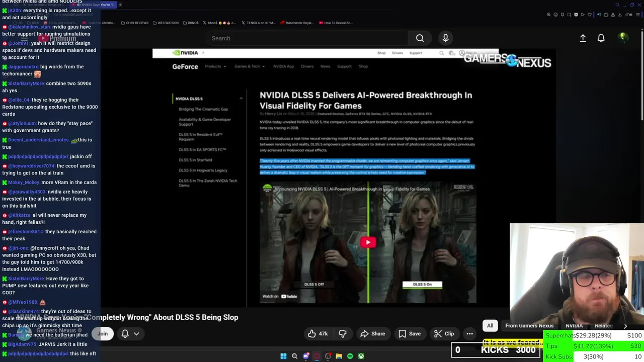The height and width of the screenshot is (362, 644).
Task: Open Bridging The Cinematic Gap sidebar link
Action: coord(203,109)
